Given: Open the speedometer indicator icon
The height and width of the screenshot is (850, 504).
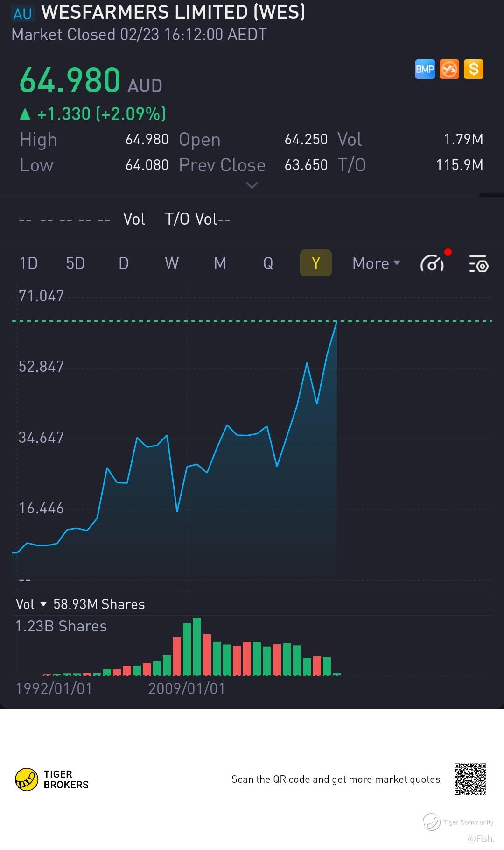Looking at the screenshot, I should click(x=432, y=263).
